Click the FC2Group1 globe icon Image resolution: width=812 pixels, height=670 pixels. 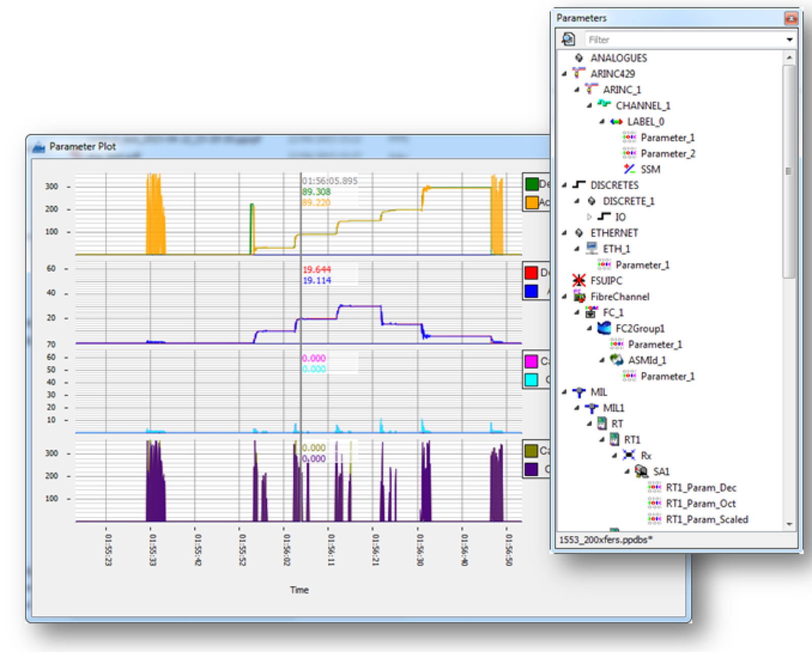click(x=603, y=328)
